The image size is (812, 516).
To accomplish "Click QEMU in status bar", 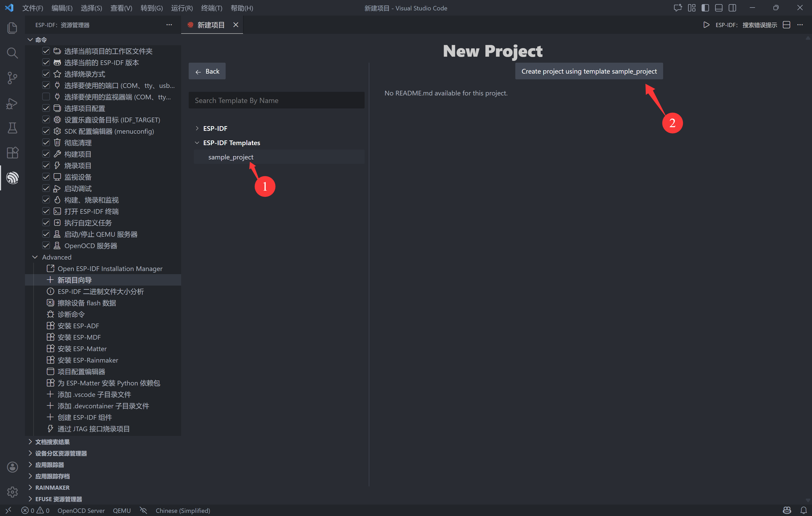I will pyautogui.click(x=122, y=510).
